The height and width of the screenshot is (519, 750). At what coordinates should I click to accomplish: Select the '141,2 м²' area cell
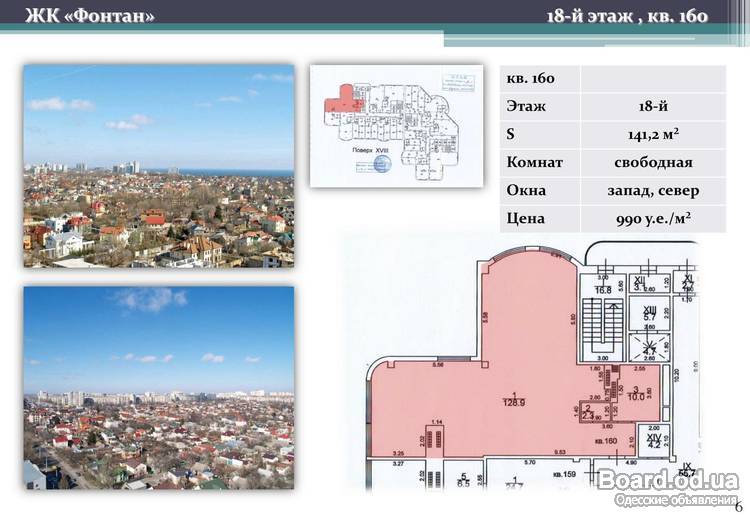tap(653, 135)
